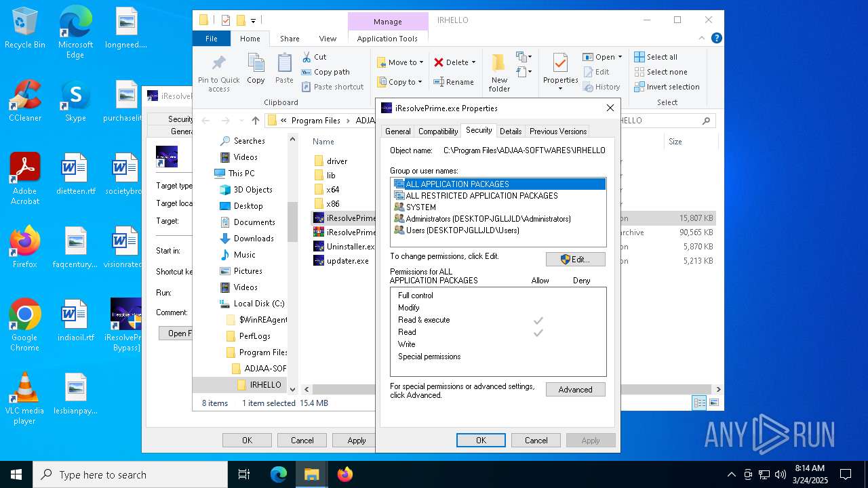
Task: Click Cut in Clipboard group
Action: click(x=314, y=57)
